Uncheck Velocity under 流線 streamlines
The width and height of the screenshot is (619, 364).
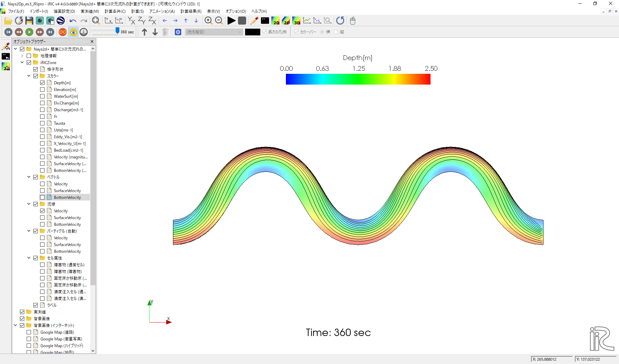(42, 211)
